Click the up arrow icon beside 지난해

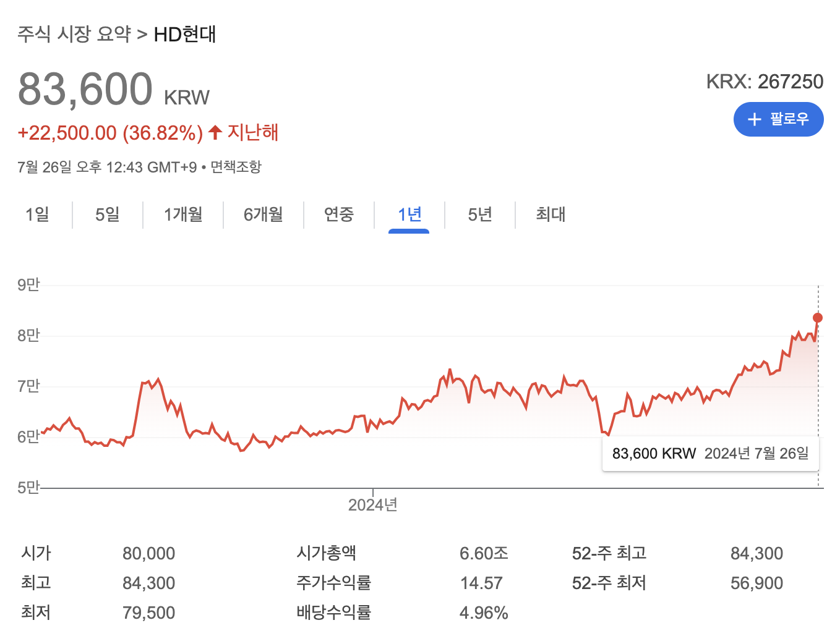215,132
